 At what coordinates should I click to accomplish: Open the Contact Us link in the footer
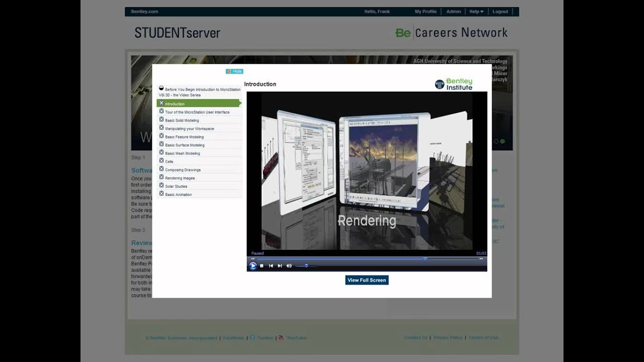pos(416,338)
